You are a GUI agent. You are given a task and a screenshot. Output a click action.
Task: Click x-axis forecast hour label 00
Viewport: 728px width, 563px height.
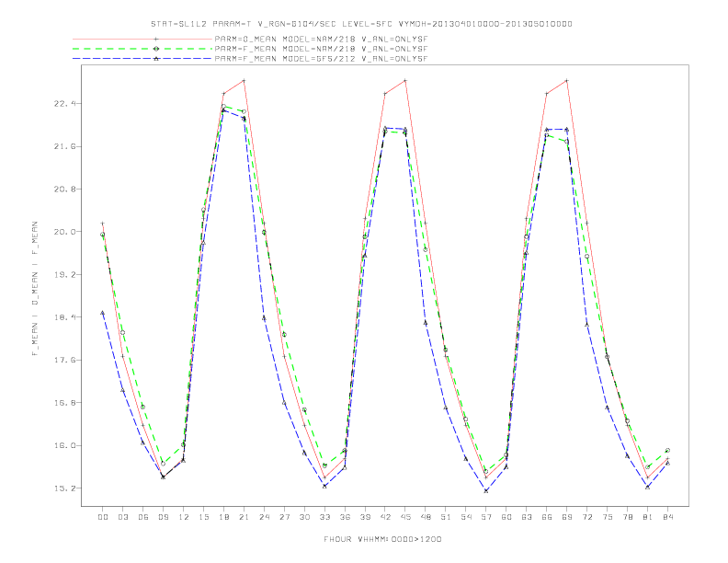click(x=103, y=517)
